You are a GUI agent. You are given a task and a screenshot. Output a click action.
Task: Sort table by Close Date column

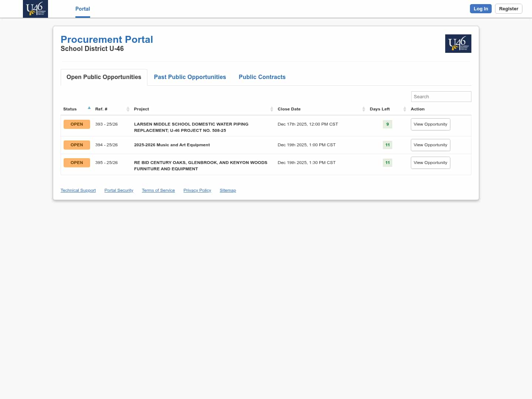(364, 109)
